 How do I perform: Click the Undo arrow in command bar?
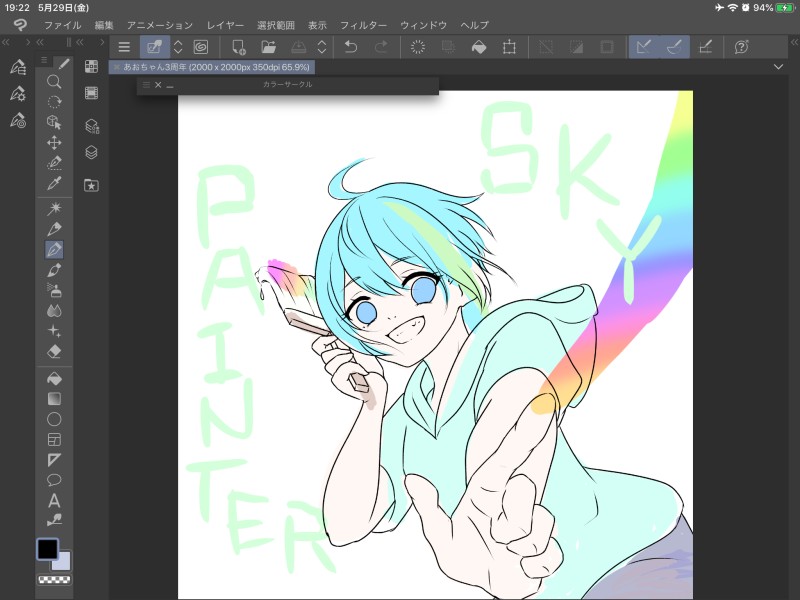(351, 47)
